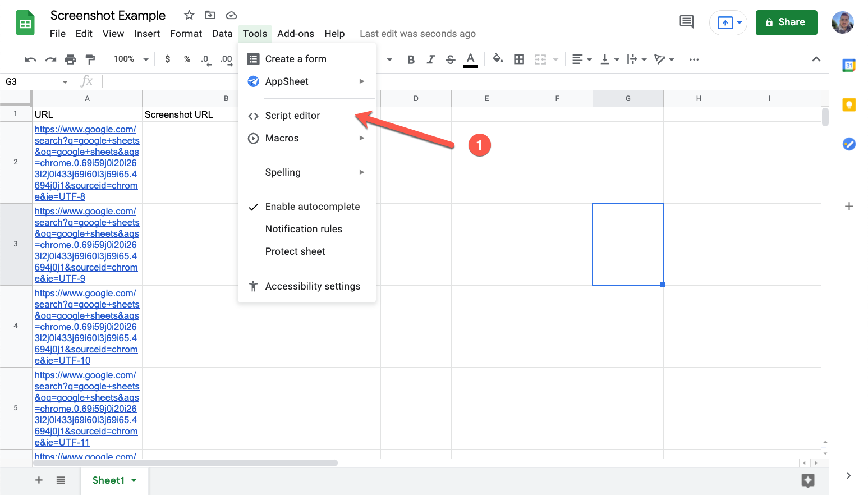Screen dimensions: 868x495
Task: Click the Name box showing G3
Action: point(36,82)
